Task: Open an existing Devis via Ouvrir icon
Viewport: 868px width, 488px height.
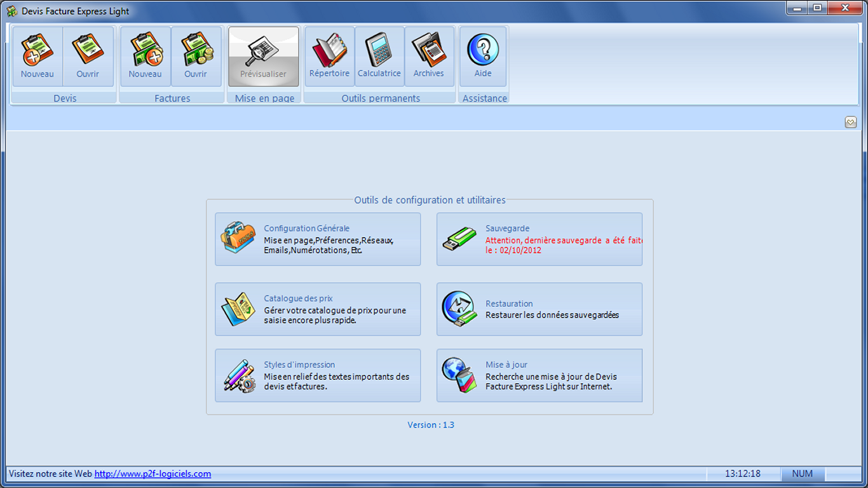Action: (88, 56)
